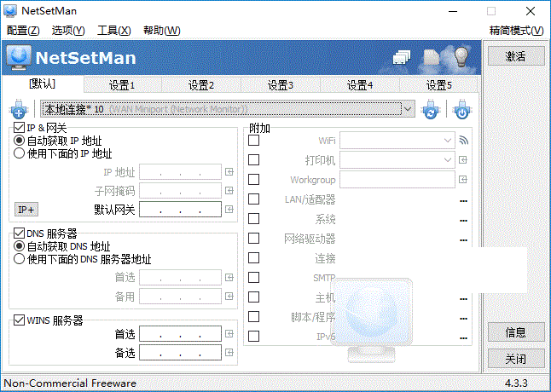Switch to the 设置4 tab

[360, 85]
